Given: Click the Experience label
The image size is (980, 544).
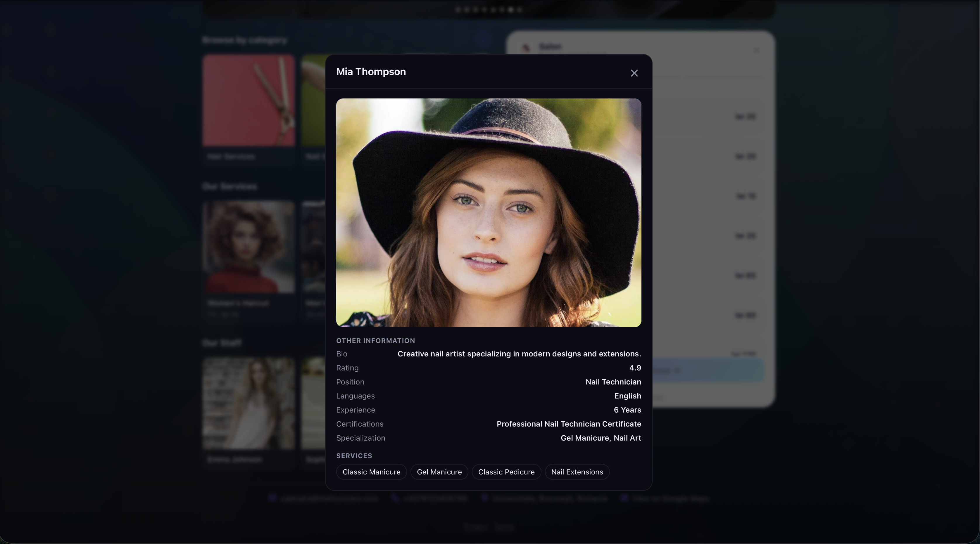Looking at the screenshot, I should pos(355,410).
